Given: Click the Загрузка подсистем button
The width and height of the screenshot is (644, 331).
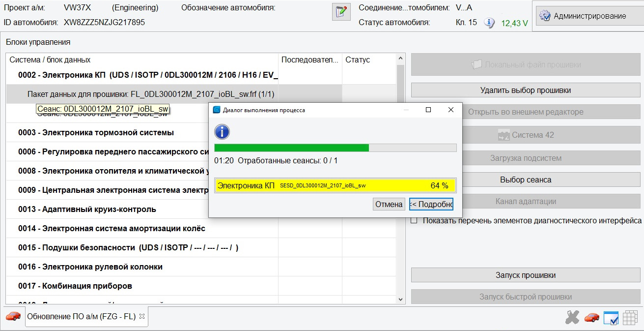Looking at the screenshot, I should (x=526, y=158).
